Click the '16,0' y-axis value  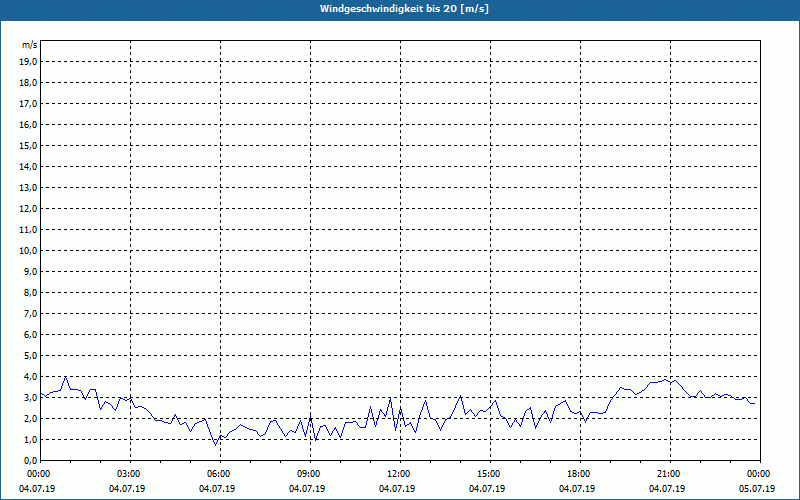[28, 124]
